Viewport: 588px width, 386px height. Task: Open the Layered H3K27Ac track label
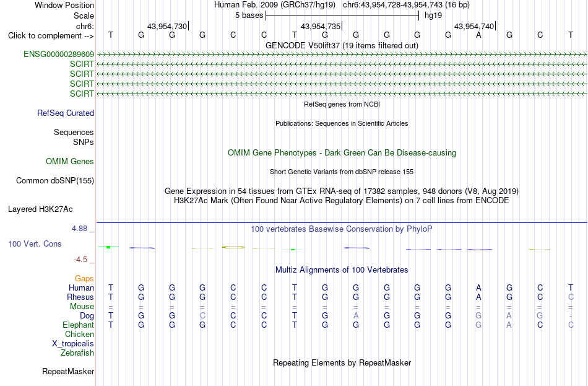click(x=40, y=209)
